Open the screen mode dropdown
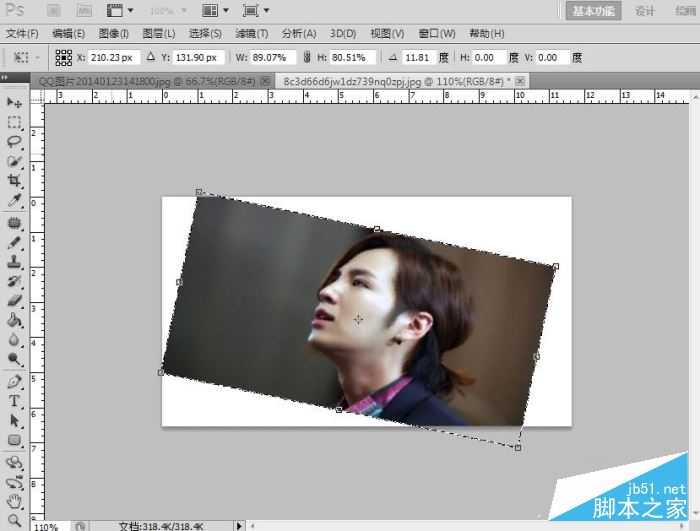 click(256, 11)
